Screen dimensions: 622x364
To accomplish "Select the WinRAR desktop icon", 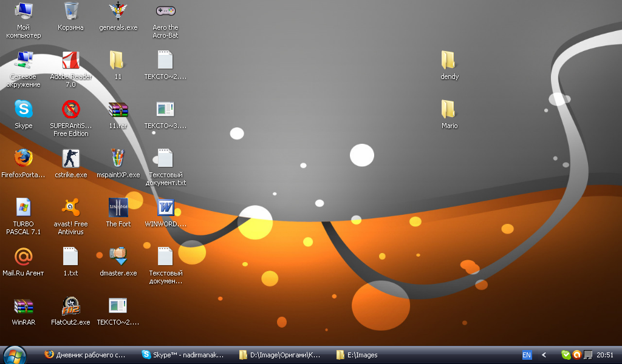I will (23, 306).
